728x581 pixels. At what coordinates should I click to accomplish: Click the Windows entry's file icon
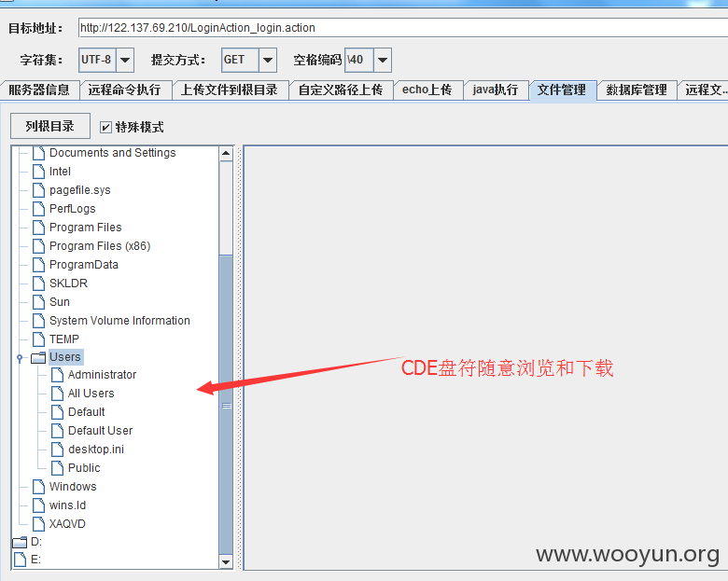tap(39, 486)
